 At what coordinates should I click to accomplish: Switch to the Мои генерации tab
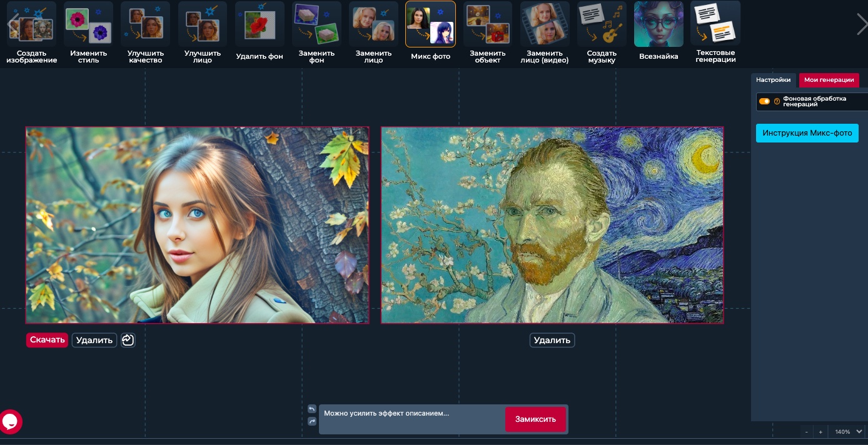(829, 80)
